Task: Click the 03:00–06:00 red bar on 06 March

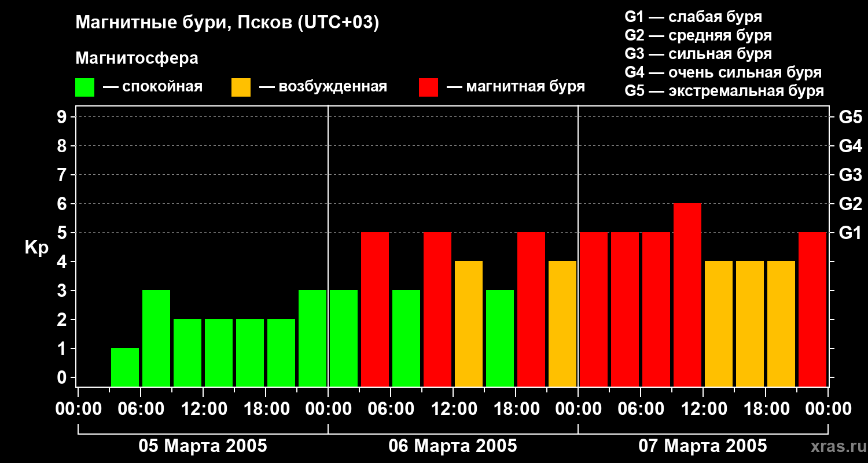Action: click(x=375, y=309)
